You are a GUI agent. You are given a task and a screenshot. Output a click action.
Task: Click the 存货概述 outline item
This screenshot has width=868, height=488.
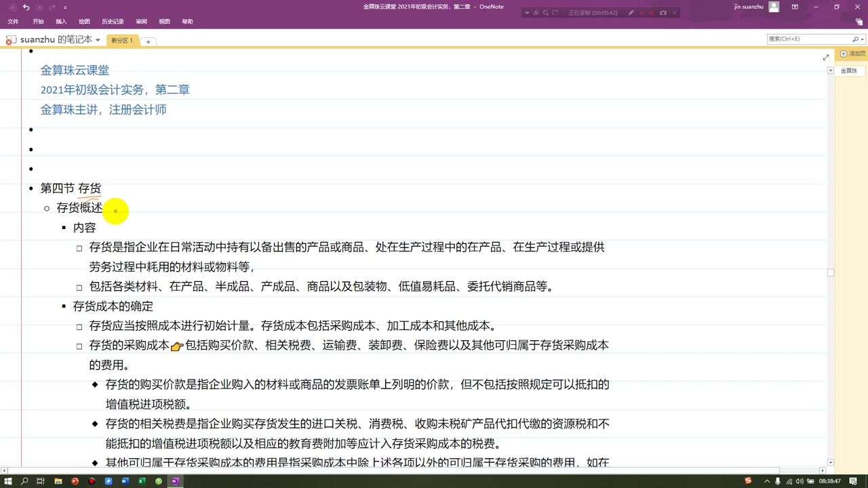tap(79, 208)
